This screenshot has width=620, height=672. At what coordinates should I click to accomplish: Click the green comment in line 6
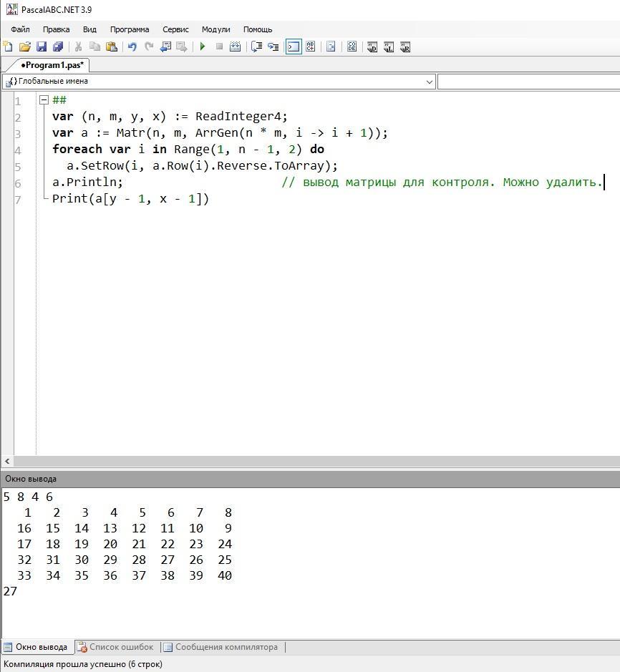point(442,182)
